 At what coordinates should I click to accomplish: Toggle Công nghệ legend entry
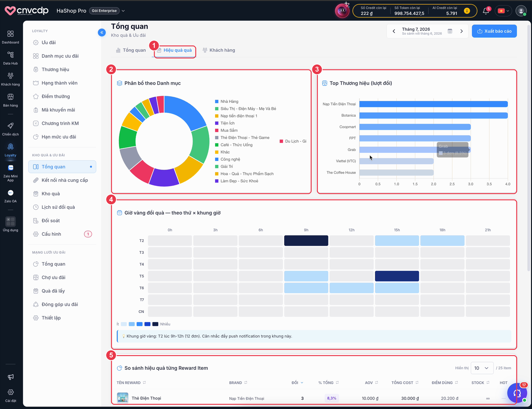click(227, 159)
